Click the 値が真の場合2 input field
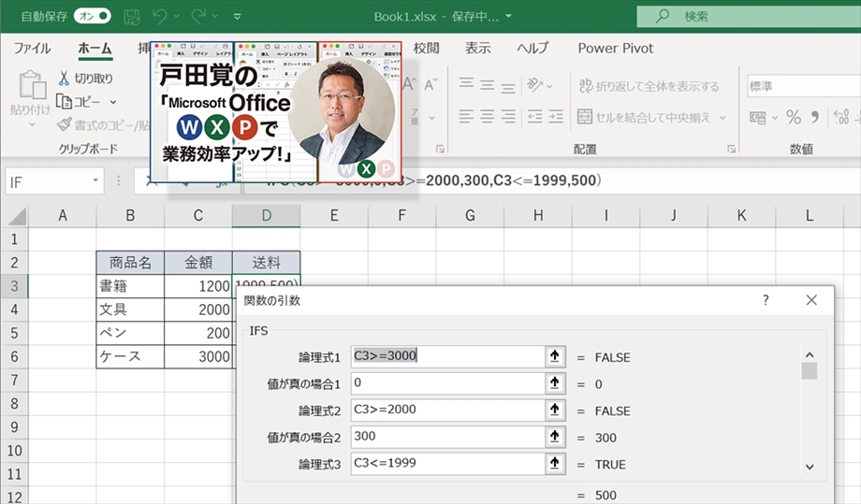Screen dimensions: 861x504 click(x=447, y=437)
